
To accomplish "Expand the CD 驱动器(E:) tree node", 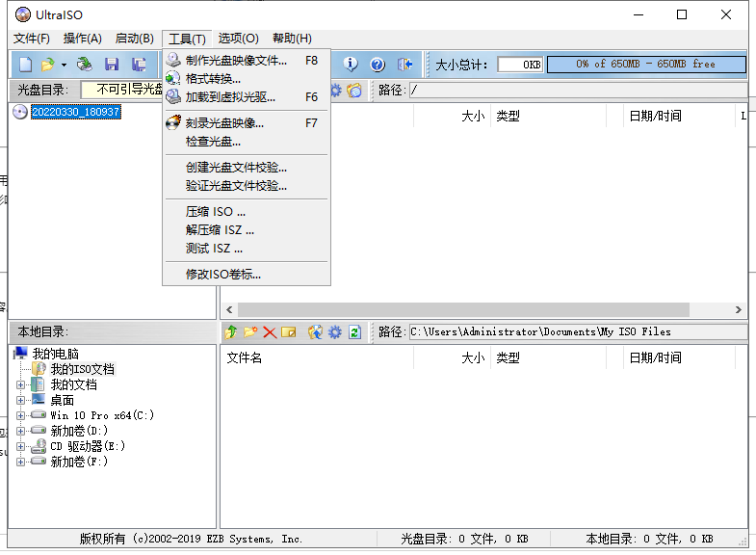I will click(x=20, y=446).
